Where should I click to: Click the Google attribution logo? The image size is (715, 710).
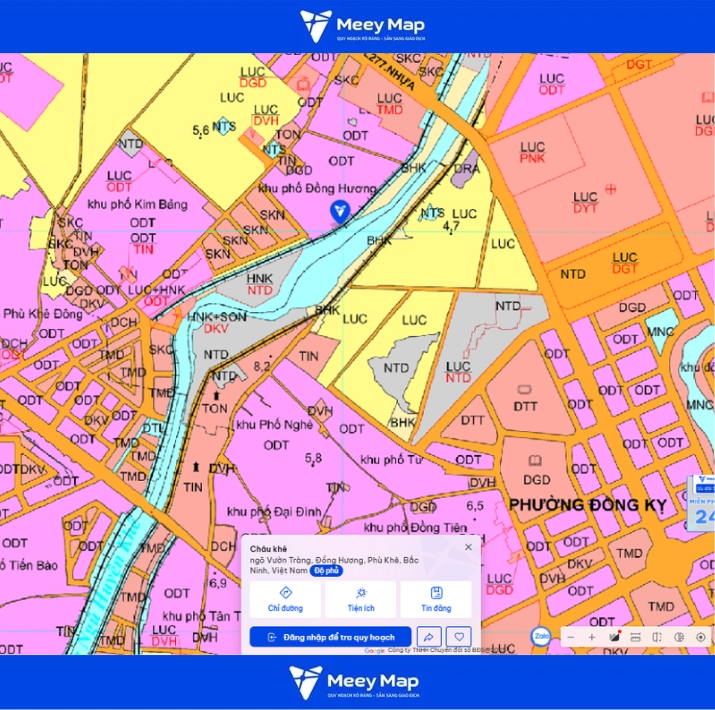pyautogui.click(x=374, y=651)
